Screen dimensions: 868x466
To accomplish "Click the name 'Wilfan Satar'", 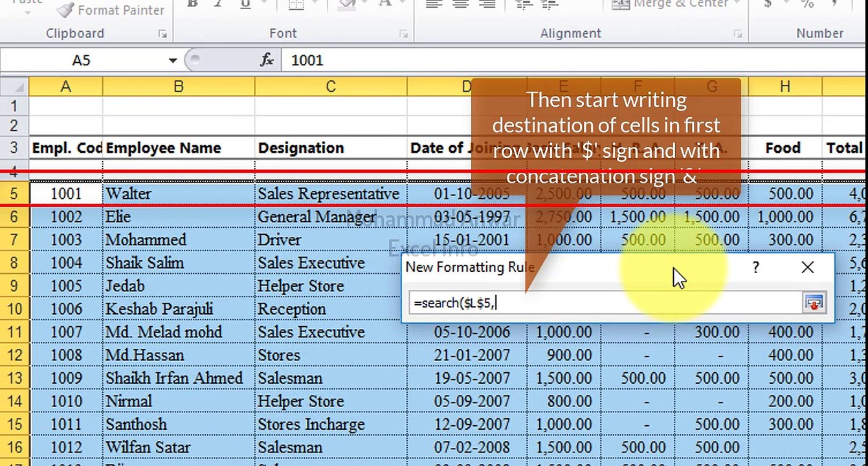I will 148,447.
